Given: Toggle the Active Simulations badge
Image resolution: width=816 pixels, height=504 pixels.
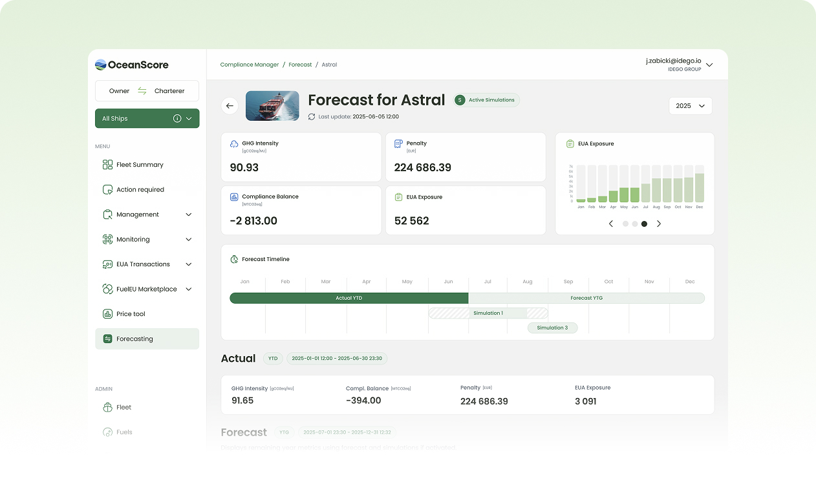Looking at the screenshot, I should tap(486, 100).
